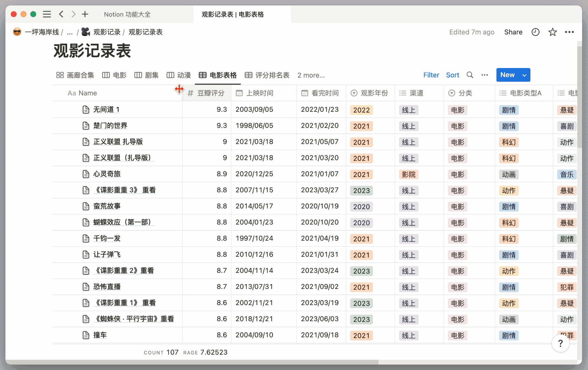Image resolution: width=588 pixels, height=370 pixels.
Task: Open the 观影年份 column header menu
Action: pos(371,93)
